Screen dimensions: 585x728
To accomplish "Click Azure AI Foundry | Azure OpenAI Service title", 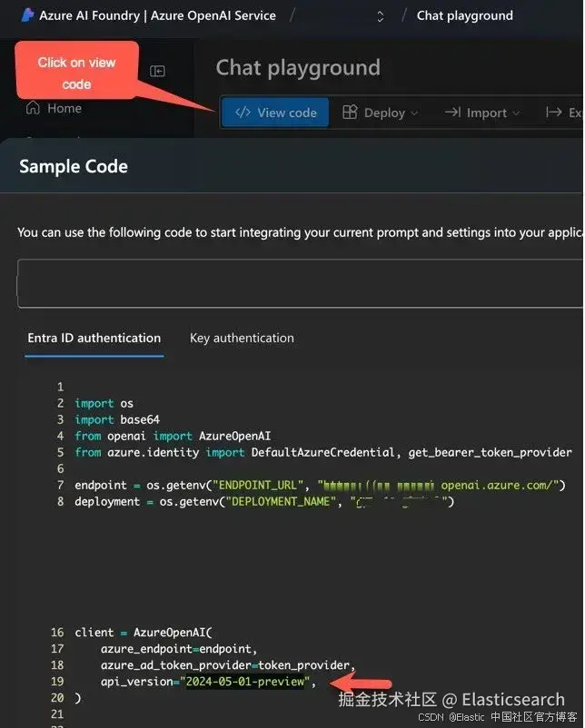I will pos(155,15).
